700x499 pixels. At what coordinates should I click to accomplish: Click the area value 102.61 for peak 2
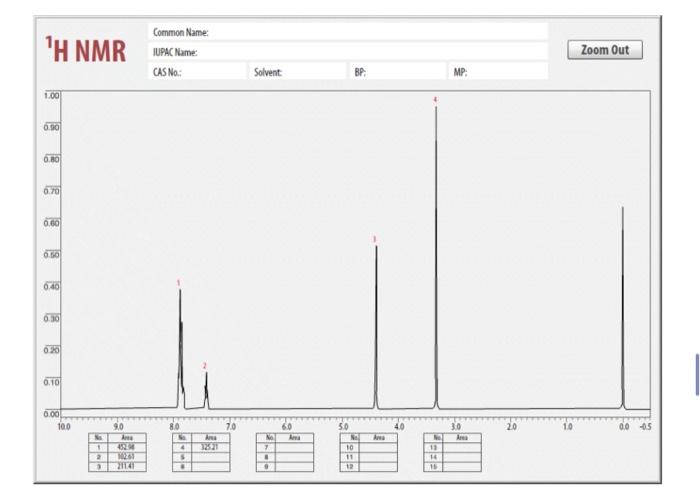pos(127,457)
